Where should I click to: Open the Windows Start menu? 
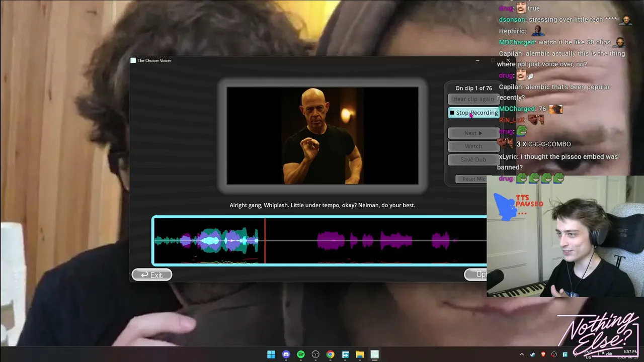click(271, 354)
